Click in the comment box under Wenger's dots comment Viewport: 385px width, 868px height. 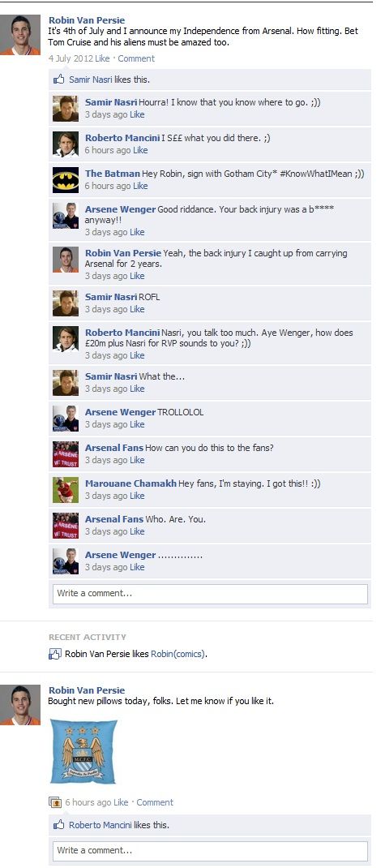pyautogui.click(x=210, y=594)
